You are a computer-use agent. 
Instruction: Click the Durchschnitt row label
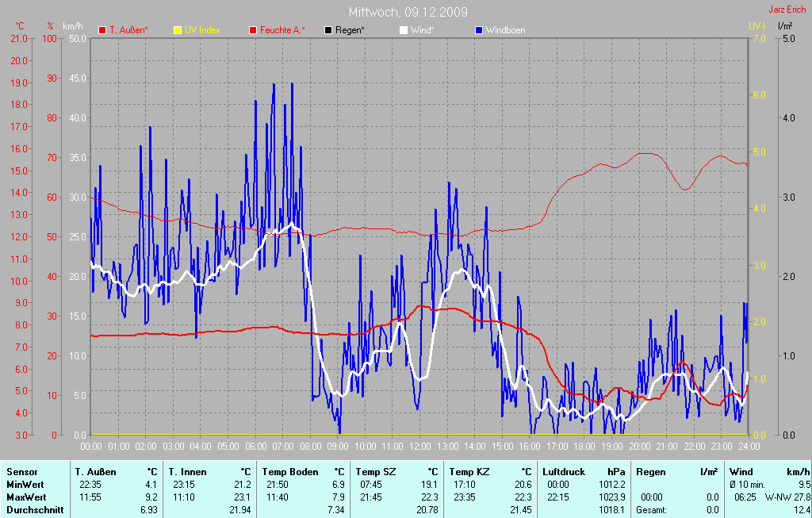point(35,510)
